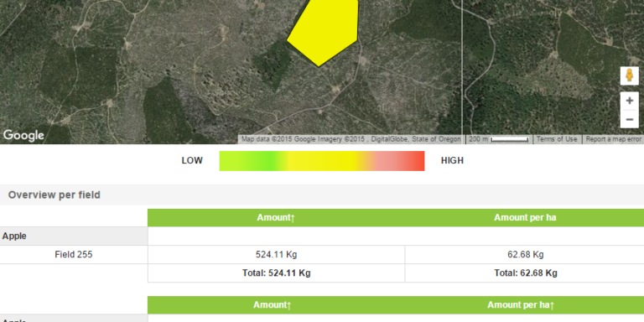Screen dimensions: 644x322
Task: Click the Overview per field heading
Action: point(55,195)
